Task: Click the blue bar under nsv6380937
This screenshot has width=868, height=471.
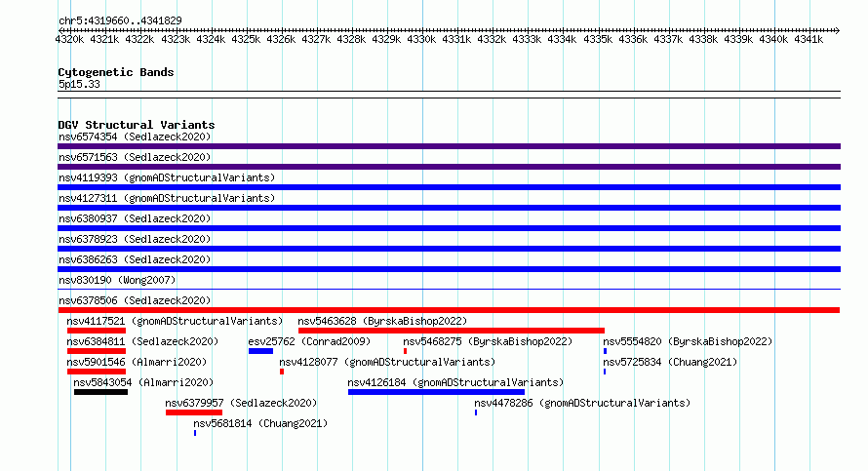Action: 449,228
